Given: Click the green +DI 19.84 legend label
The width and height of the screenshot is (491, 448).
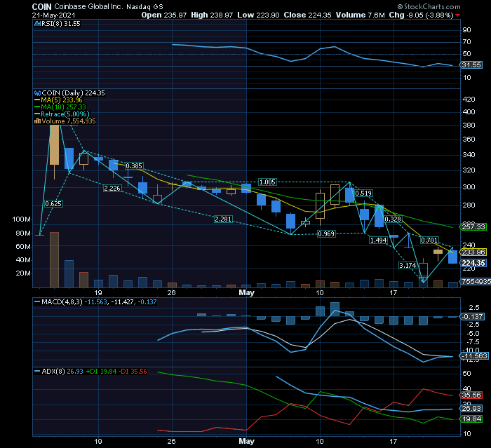Looking at the screenshot, I should tap(101, 372).
